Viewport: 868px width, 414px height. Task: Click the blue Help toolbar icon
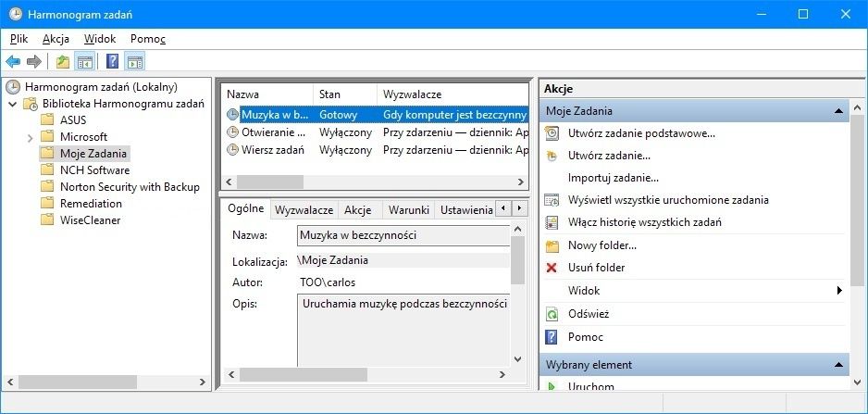tap(112, 61)
